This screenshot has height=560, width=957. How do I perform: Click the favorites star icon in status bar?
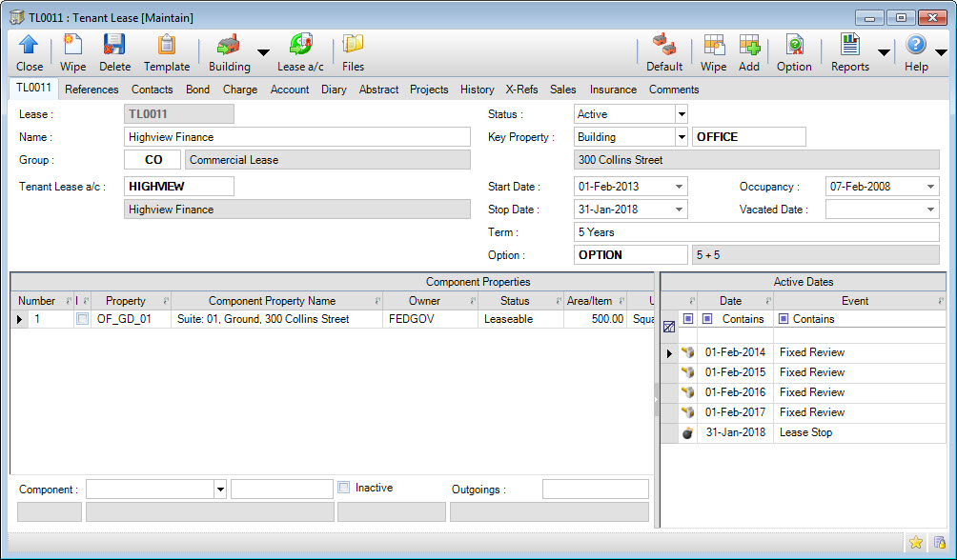(x=915, y=542)
